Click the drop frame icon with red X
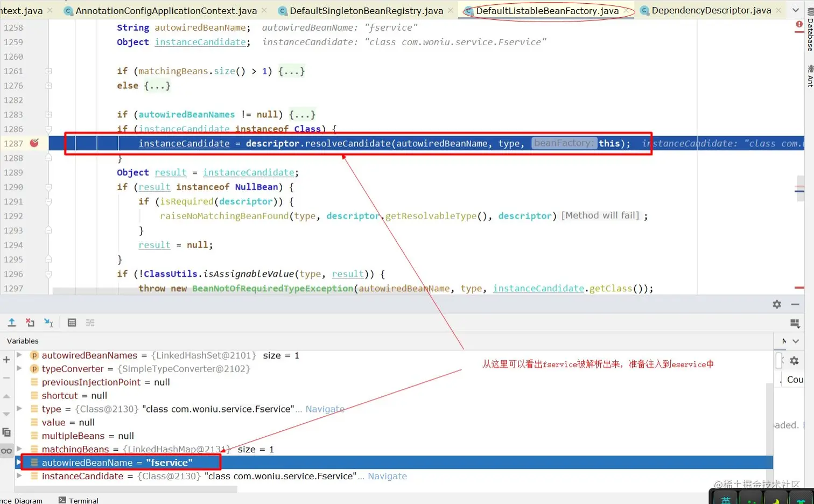Screen dimensions: 814x504 [x=30, y=323]
